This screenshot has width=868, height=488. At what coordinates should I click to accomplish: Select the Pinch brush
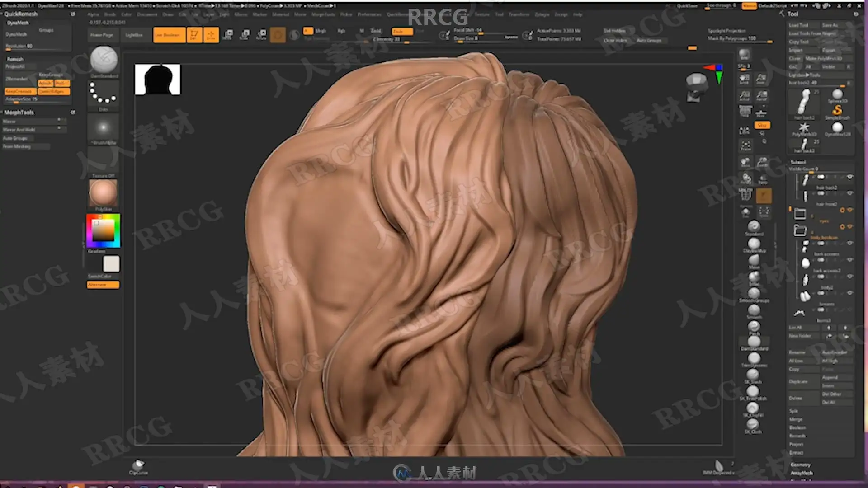[x=754, y=327]
